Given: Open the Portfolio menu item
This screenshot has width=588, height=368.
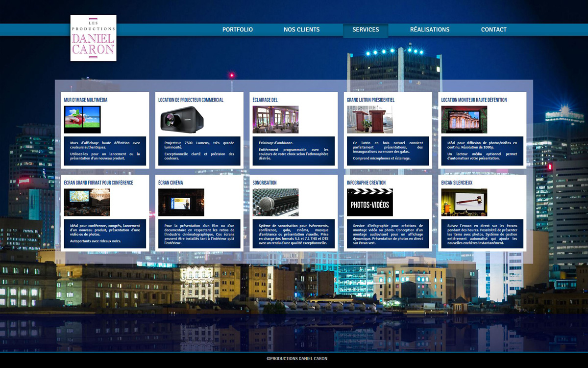Looking at the screenshot, I should [238, 29].
